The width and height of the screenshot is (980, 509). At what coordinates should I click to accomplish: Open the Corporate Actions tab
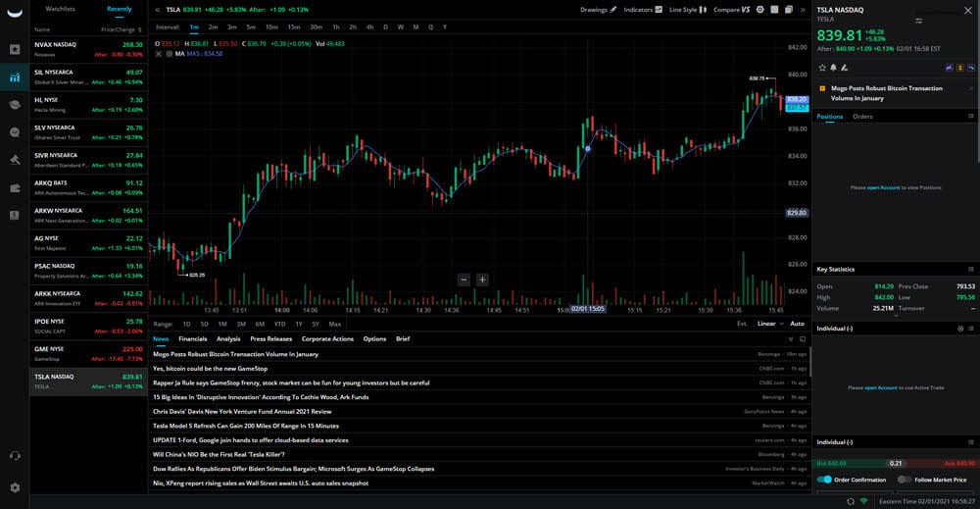pyautogui.click(x=327, y=339)
